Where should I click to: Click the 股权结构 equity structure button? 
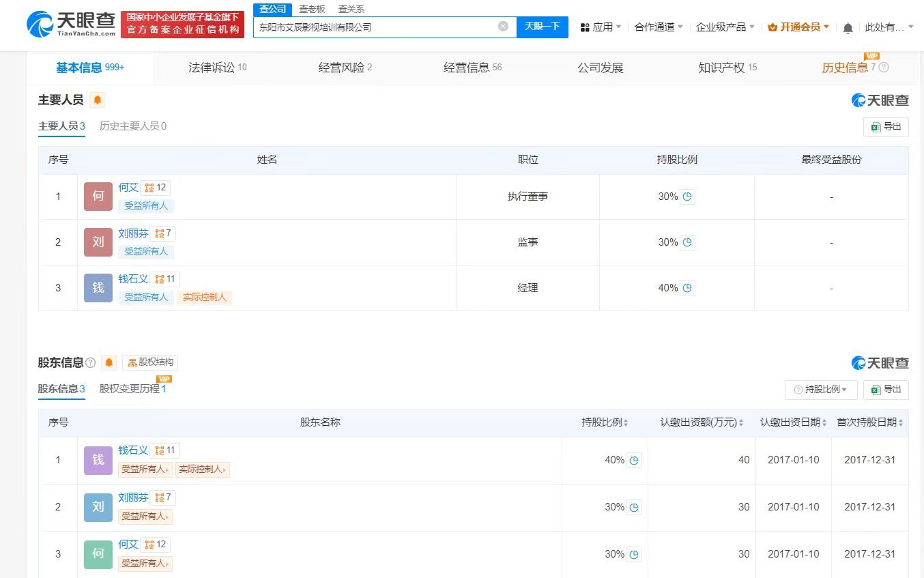click(149, 362)
